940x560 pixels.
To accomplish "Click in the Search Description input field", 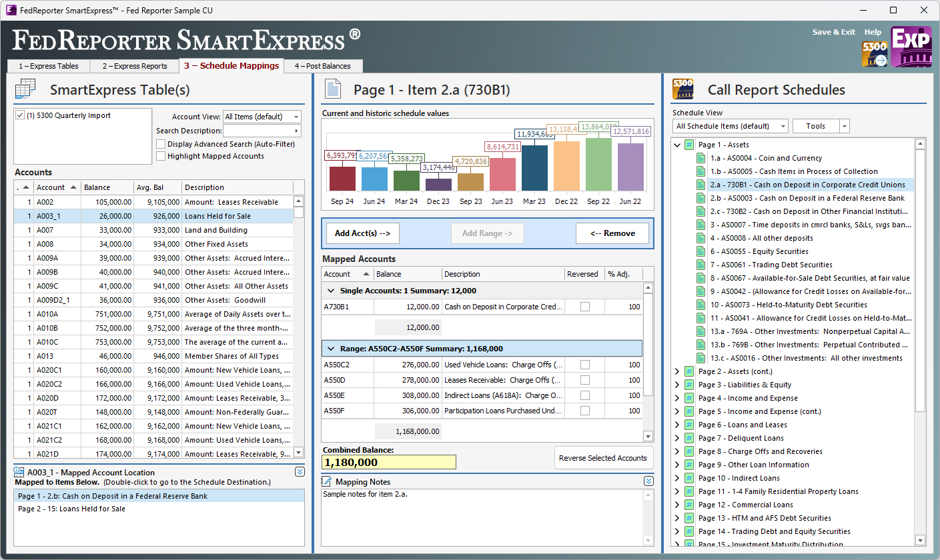I will coord(257,131).
